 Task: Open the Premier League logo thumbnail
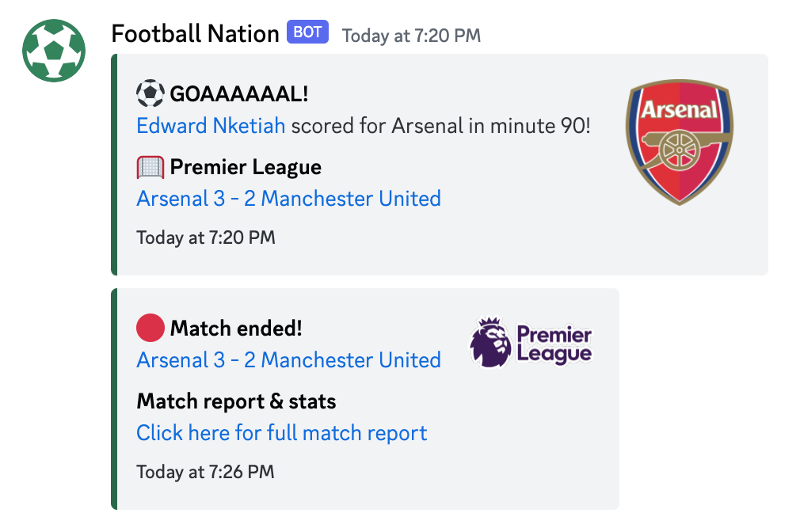[x=531, y=342]
